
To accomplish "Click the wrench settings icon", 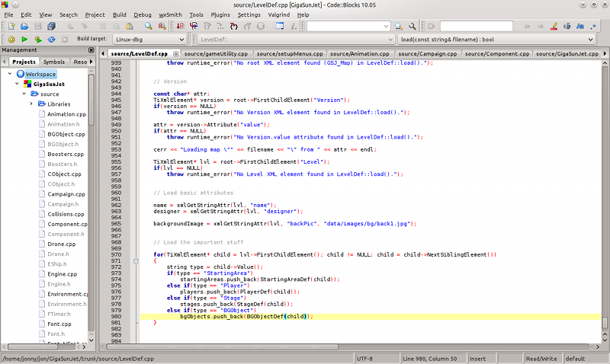I will (413, 26).
